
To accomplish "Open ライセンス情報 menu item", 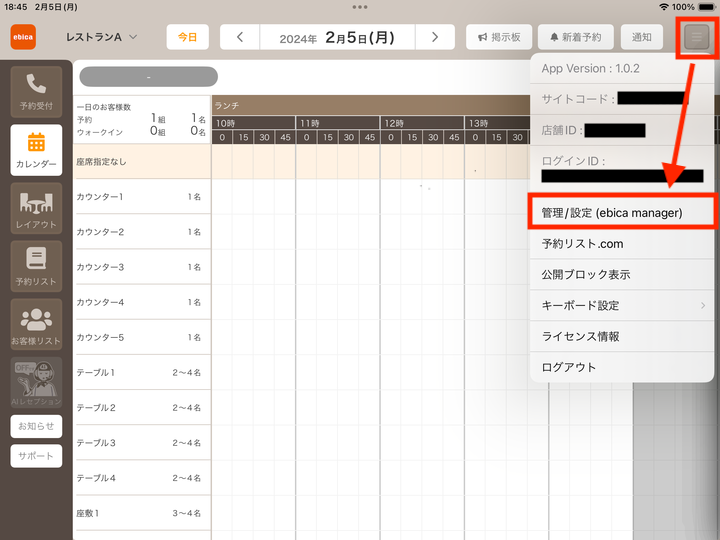I will (x=622, y=336).
